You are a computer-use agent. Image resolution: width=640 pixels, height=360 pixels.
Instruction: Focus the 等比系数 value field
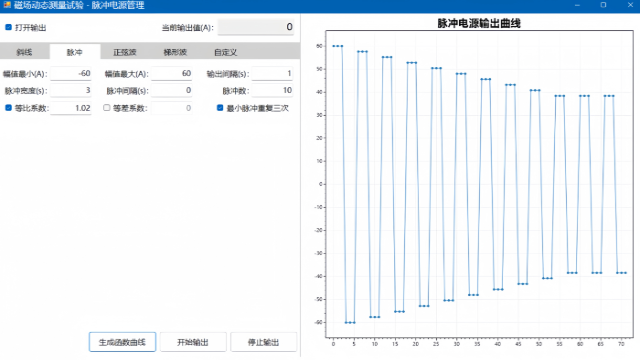tap(71, 108)
